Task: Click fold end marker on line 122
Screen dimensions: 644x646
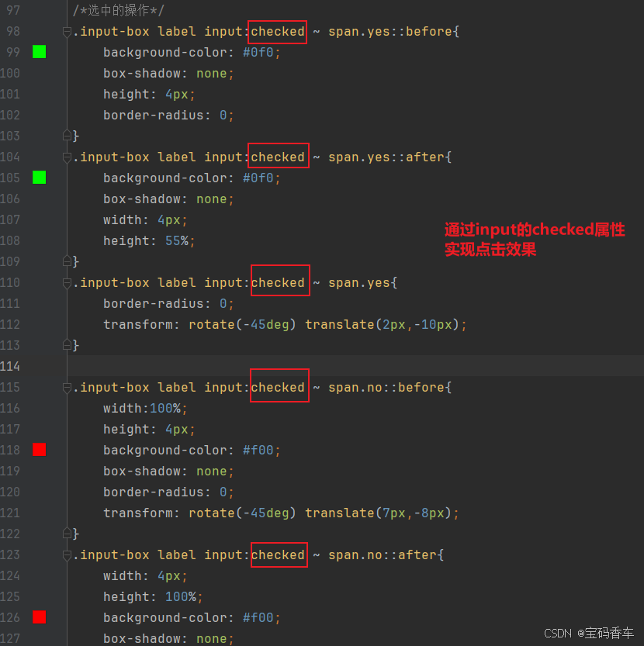Action: [x=67, y=534]
